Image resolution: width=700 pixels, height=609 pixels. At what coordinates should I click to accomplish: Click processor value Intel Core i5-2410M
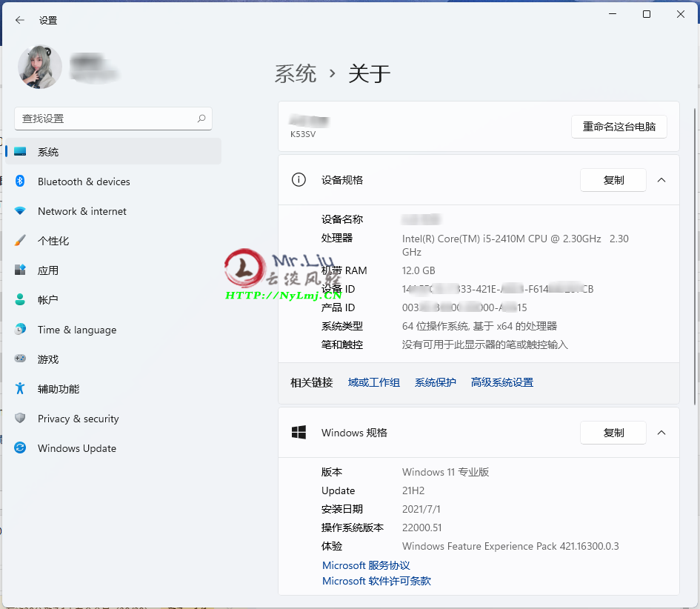tap(515, 245)
